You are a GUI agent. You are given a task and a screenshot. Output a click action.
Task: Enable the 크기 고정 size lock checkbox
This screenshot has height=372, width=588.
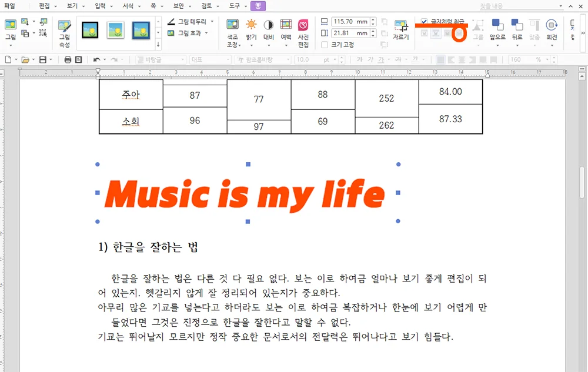click(323, 43)
